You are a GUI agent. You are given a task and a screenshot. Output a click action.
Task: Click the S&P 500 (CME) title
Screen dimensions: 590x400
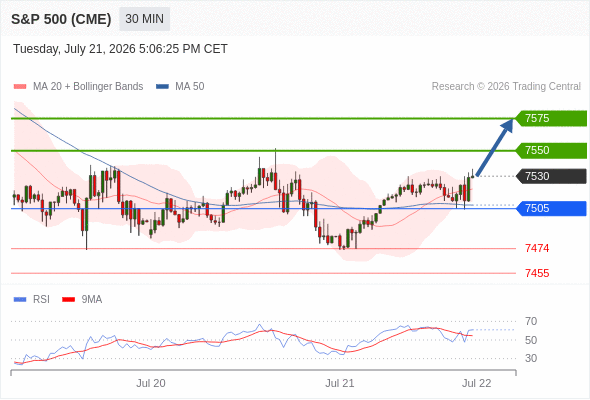(x=61, y=19)
